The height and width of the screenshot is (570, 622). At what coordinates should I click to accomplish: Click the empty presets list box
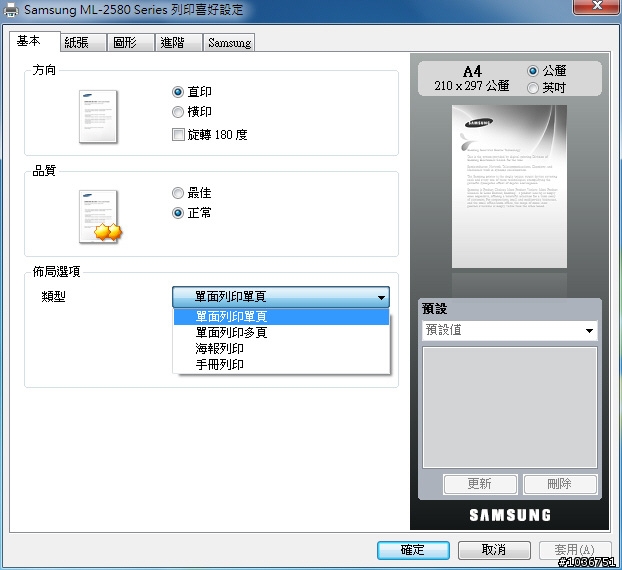510,407
